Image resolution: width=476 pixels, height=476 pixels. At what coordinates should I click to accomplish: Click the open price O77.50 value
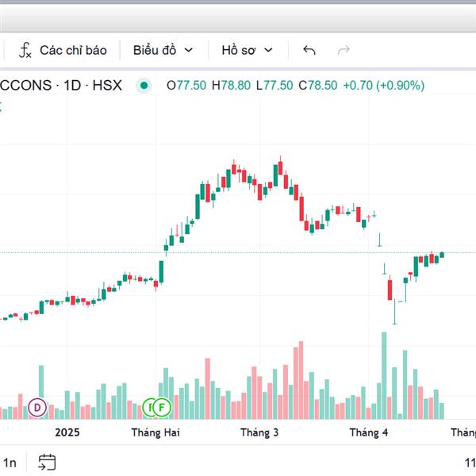click(x=186, y=86)
